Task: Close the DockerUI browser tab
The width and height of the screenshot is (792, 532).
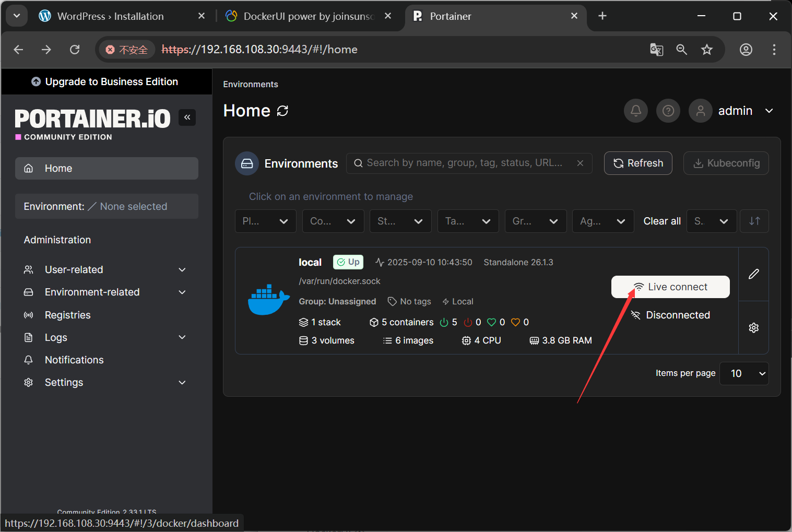Action: [x=388, y=16]
